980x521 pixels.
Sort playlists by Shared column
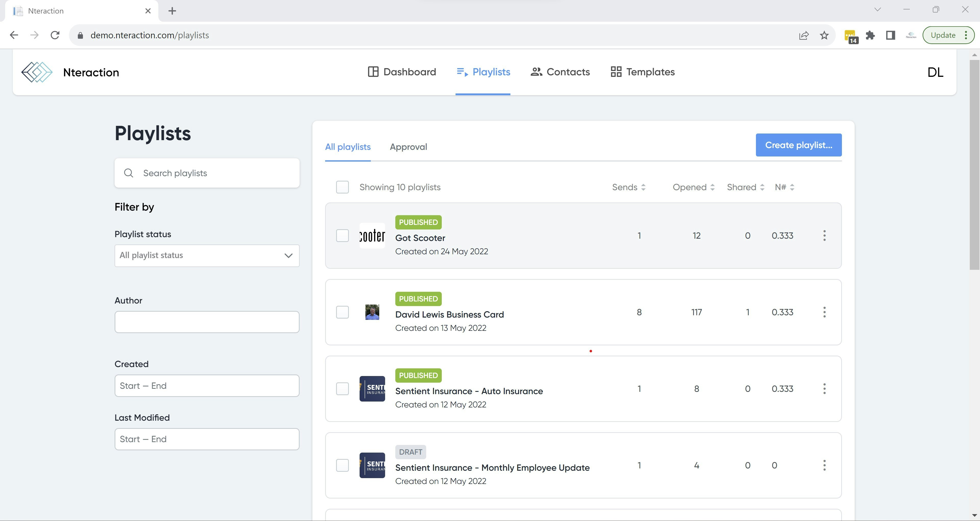click(746, 187)
